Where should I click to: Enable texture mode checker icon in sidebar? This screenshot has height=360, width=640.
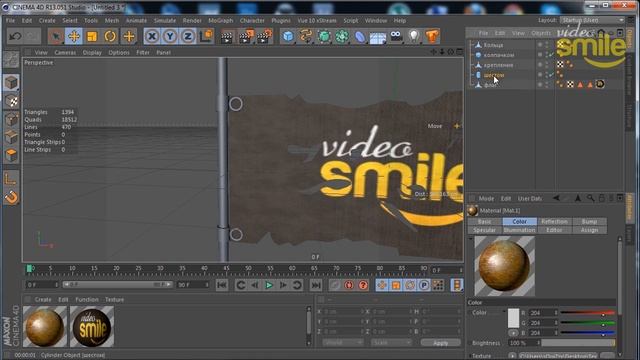click(11, 101)
